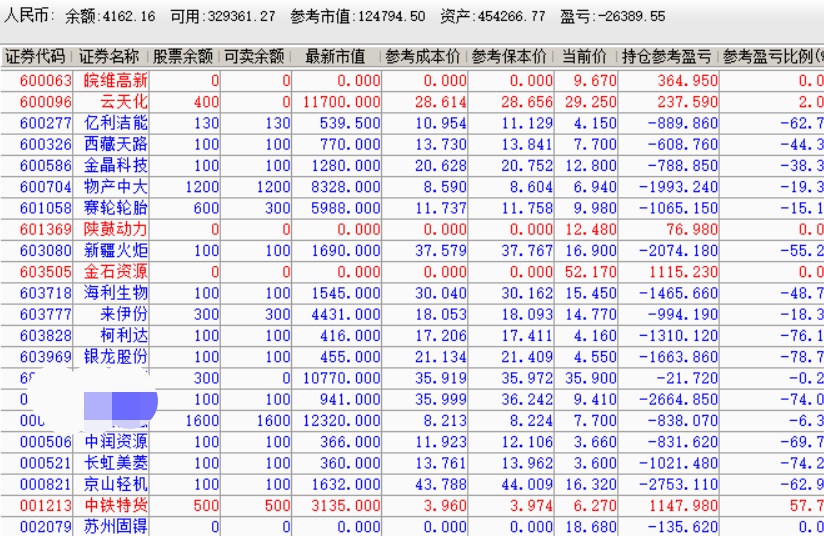Screen dimensions: 824x536
Task: Click the 参考保本价 column header
Action: coord(509,56)
